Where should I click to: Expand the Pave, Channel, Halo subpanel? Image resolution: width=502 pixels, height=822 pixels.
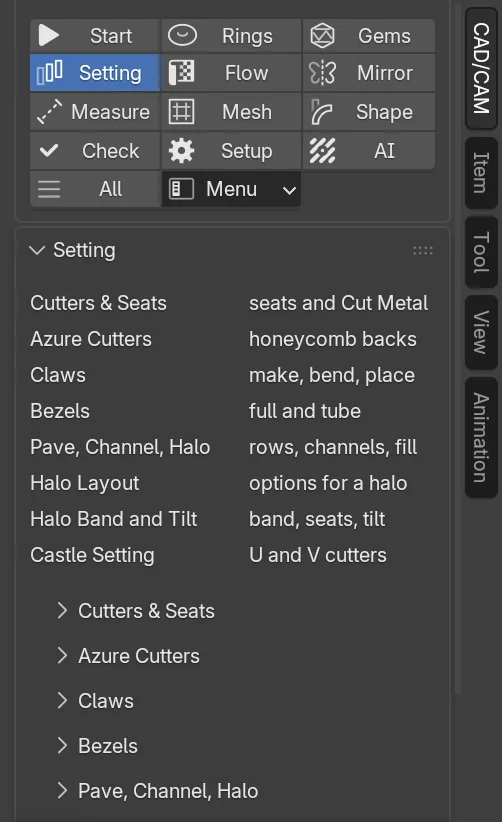(x=157, y=791)
